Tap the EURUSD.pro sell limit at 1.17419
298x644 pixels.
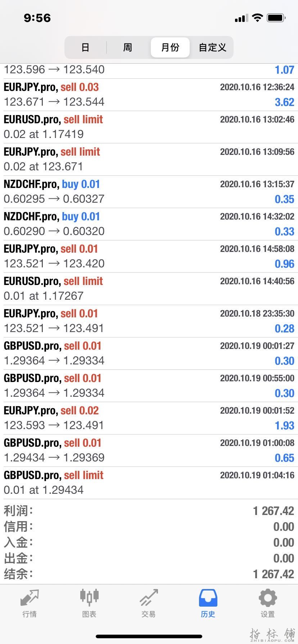[149, 127]
